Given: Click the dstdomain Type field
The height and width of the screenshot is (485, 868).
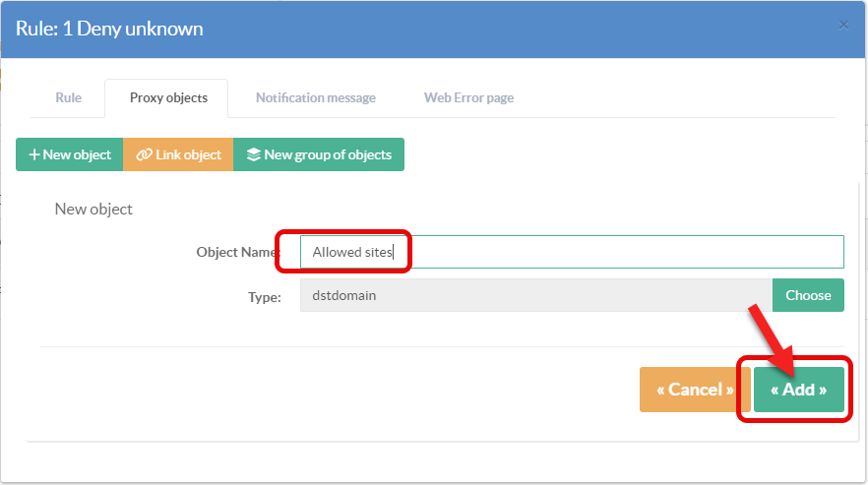Looking at the screenshot, I should (x=536, y=295).
